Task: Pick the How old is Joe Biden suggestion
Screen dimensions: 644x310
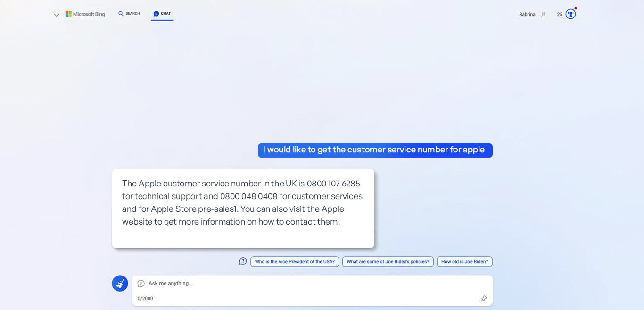Action: tap(464, 262)
